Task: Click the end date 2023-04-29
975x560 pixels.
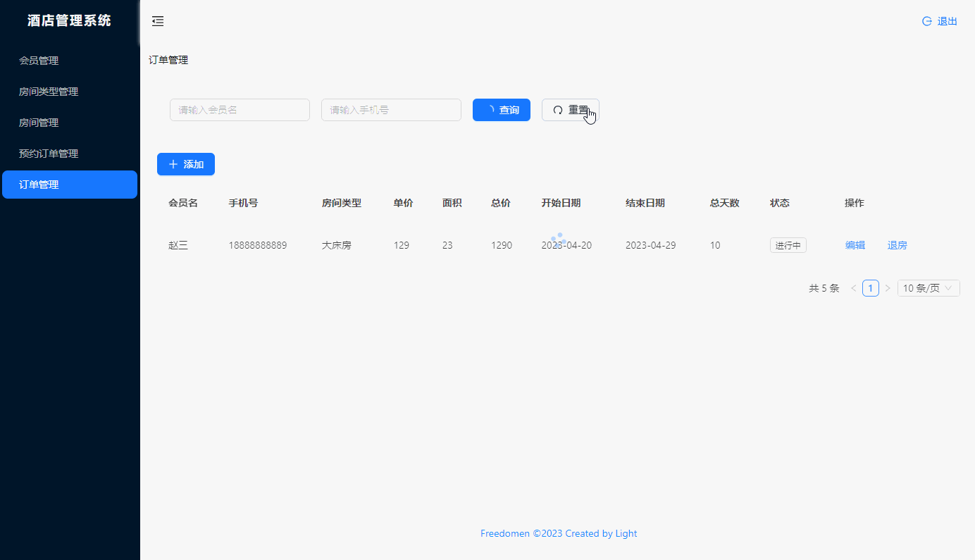Action: coord(651,245)
